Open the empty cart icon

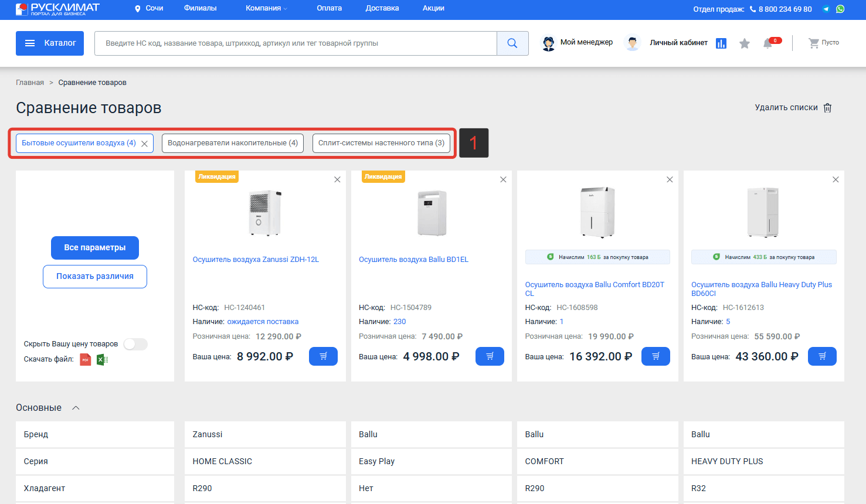tap(814, 43)
